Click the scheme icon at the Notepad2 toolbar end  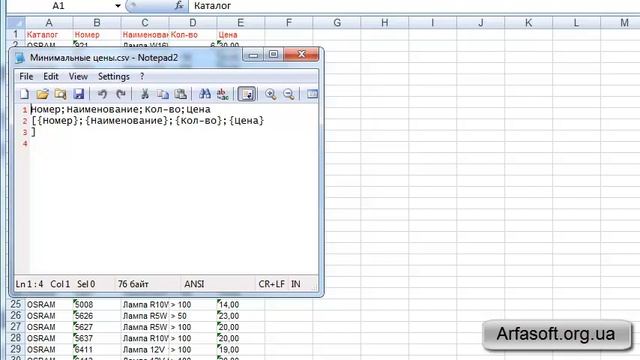312,94
